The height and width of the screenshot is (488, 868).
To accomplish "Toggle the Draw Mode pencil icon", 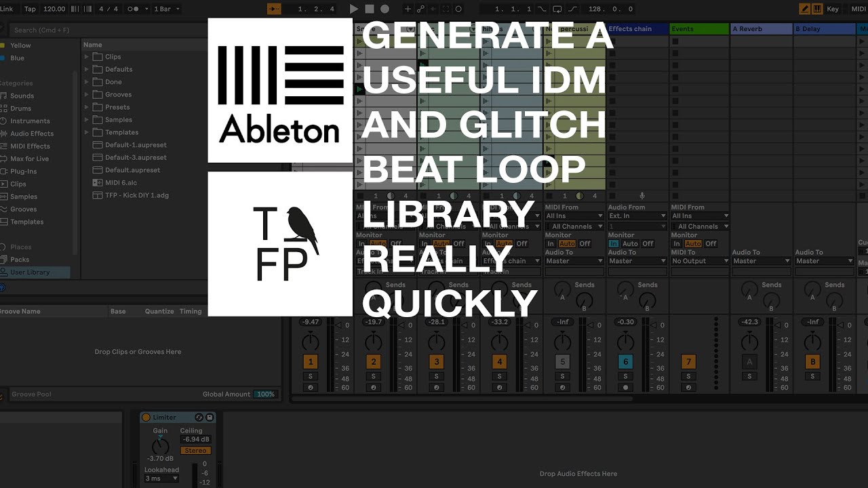I will 804,9.
